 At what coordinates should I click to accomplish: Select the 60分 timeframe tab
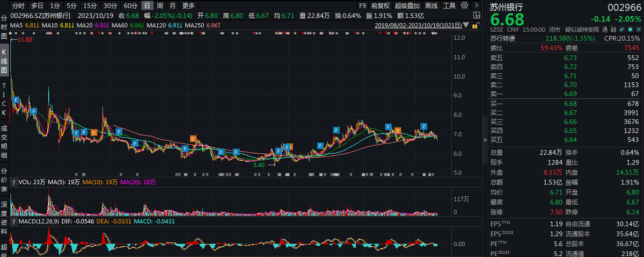coord(130,6)
